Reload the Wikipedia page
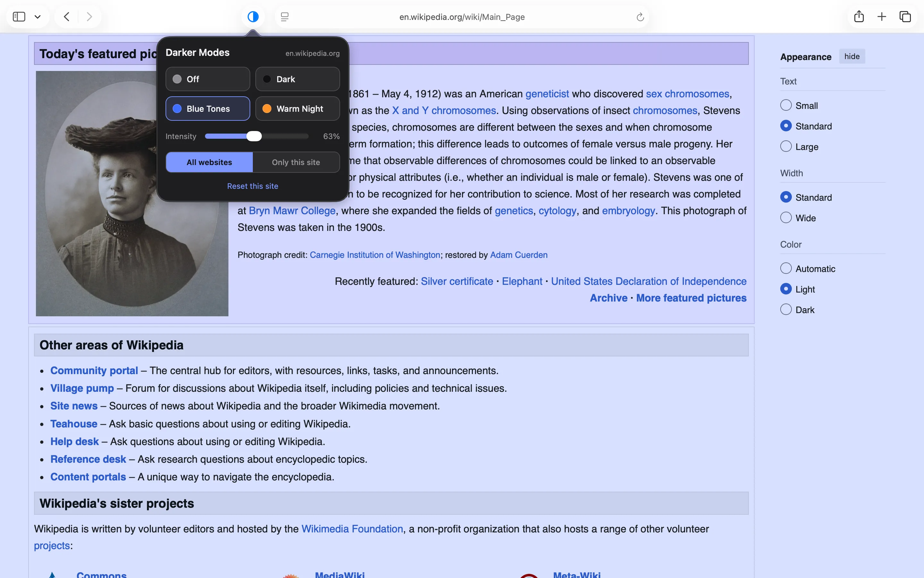 tap(640, 17)
